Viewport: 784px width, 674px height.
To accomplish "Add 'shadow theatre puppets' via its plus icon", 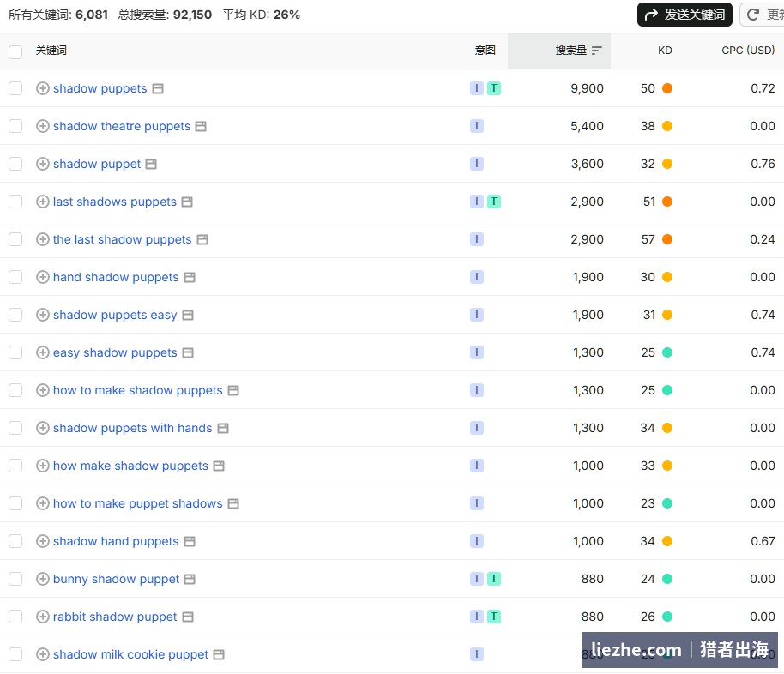I will click(43, 126).
